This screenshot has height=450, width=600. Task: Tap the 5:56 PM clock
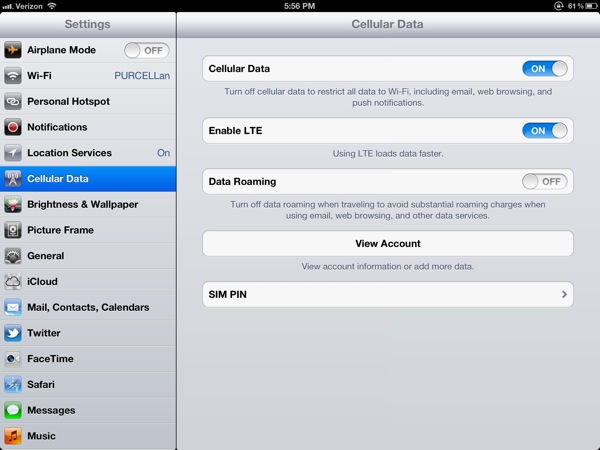[x=300, y=6]
